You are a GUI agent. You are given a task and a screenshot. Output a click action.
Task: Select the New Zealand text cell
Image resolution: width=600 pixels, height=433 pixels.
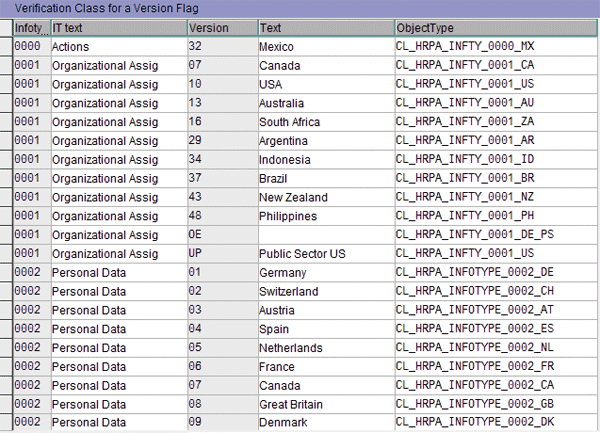tap(293, 198)
